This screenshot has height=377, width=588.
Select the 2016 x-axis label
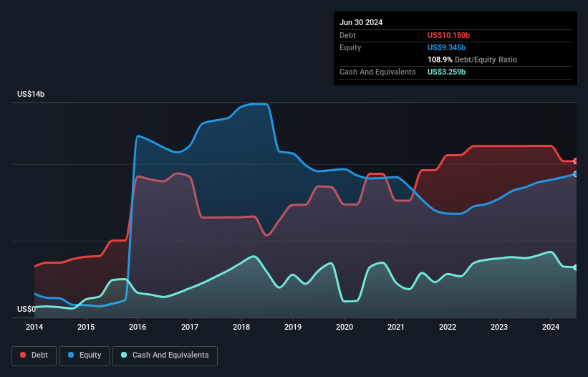tap(138, 327)
